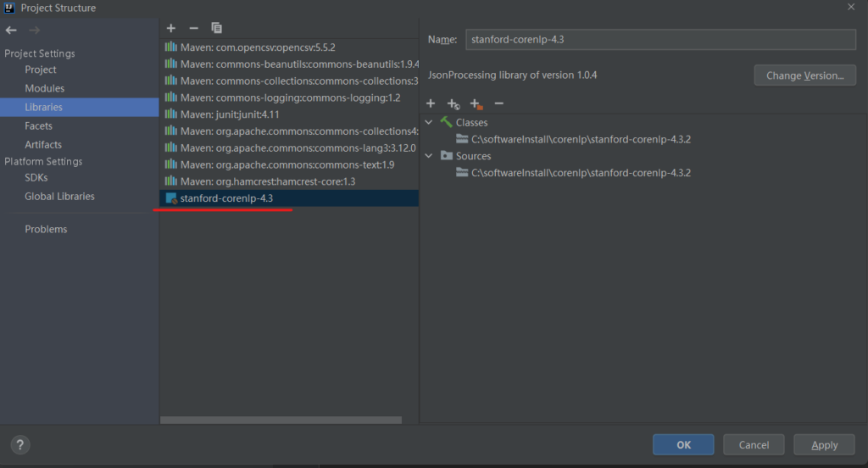Click the Change Version... button
Viewport: 868px width, 468px height.
click(x=805, y=75)
